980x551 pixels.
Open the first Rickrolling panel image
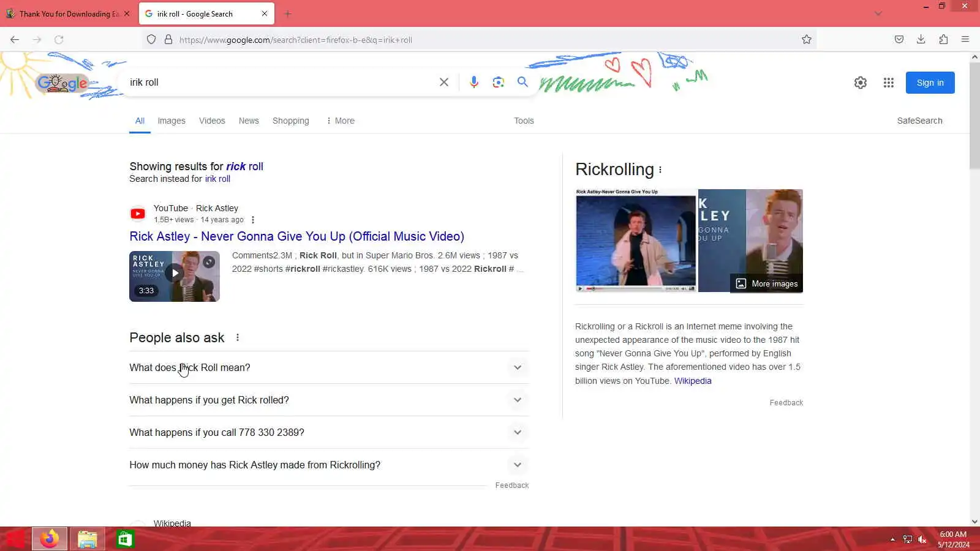(x=636, y=241)
